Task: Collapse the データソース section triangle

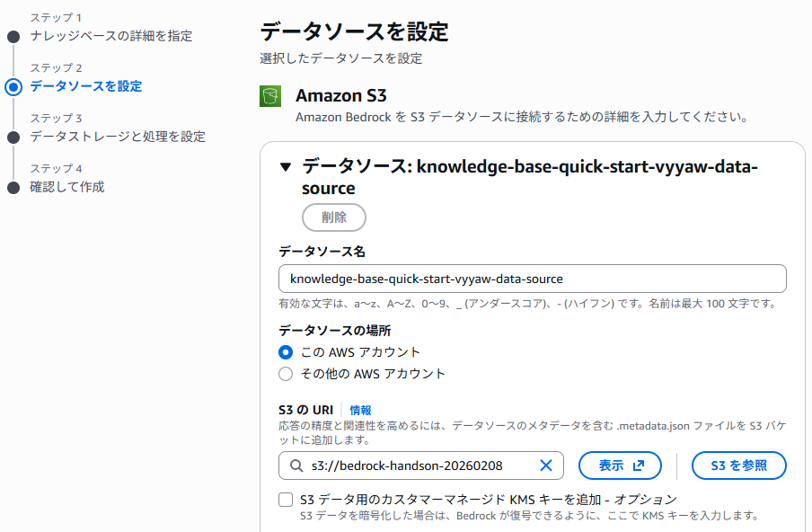Action: coord(286,166)
